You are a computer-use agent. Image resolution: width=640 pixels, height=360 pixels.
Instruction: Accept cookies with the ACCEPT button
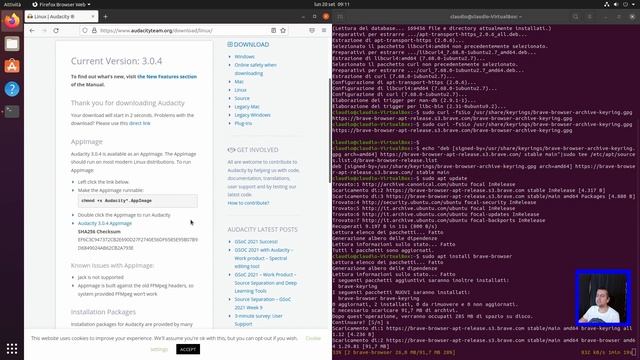(x=188, y=349)
